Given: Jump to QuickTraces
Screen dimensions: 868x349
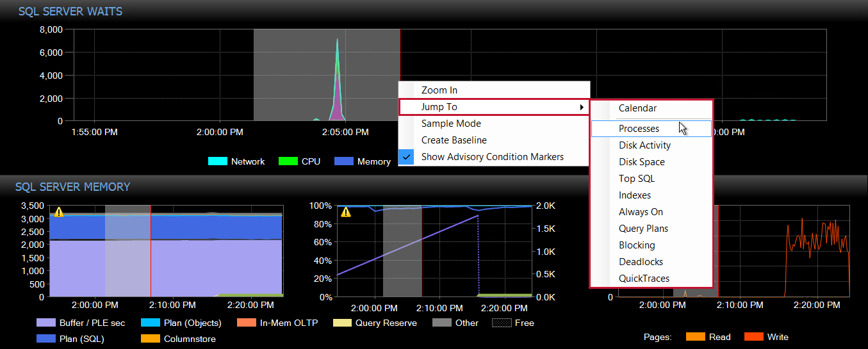Looking at the screenshot, I should coord(651,279).
